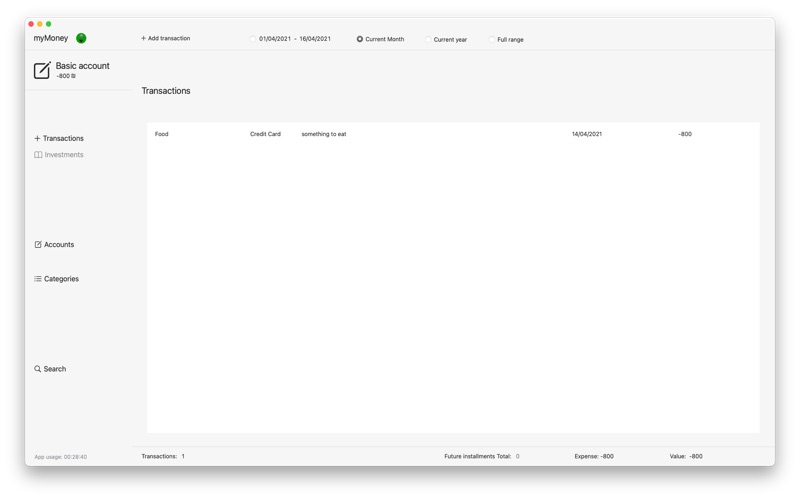Click the plus icon beside Transactions in sidebar
Image resolution: width=800 pixels, height=500 pixels.
(37, 138)
